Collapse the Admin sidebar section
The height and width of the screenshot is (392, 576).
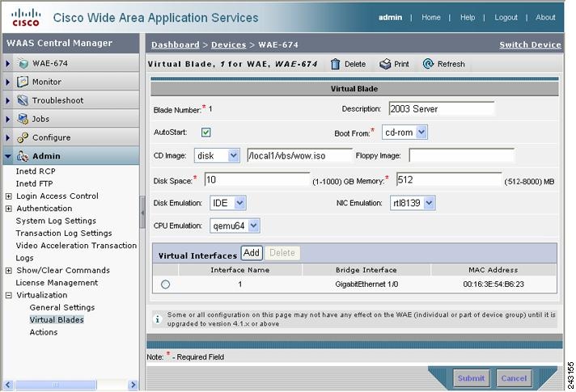tap(8, 156)
